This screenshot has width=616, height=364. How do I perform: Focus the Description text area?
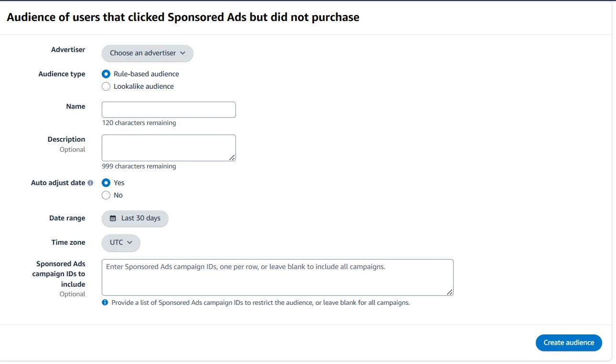[169, 148]
